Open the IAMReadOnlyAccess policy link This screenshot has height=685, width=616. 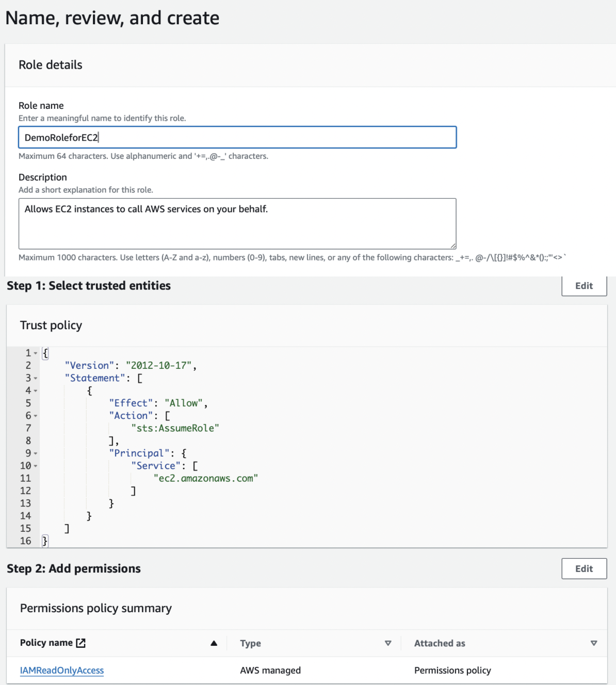click(62, 670)
